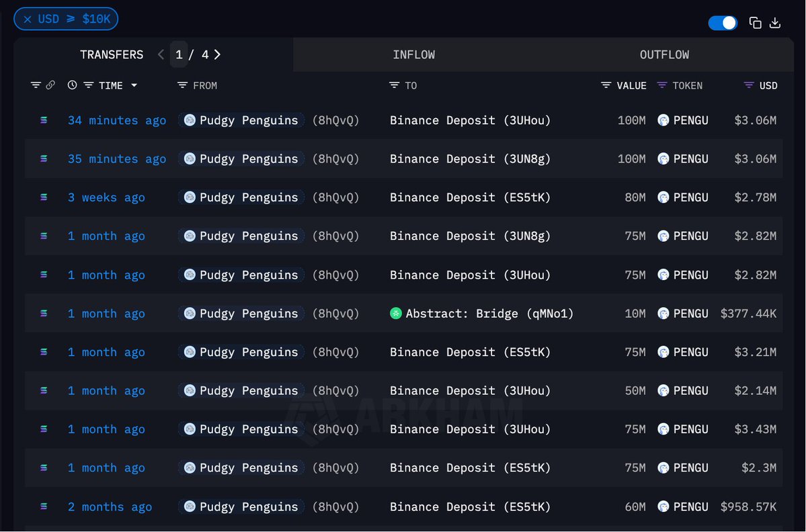Filter by the USD column

point(749,85)
